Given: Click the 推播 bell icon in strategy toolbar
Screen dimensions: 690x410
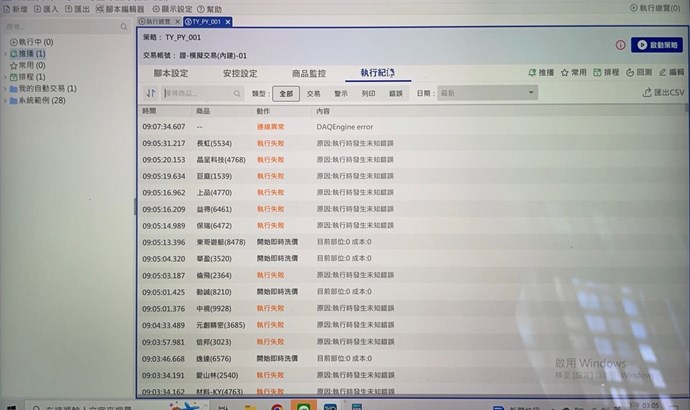Looking at the screenshot, I should (540, 73).
